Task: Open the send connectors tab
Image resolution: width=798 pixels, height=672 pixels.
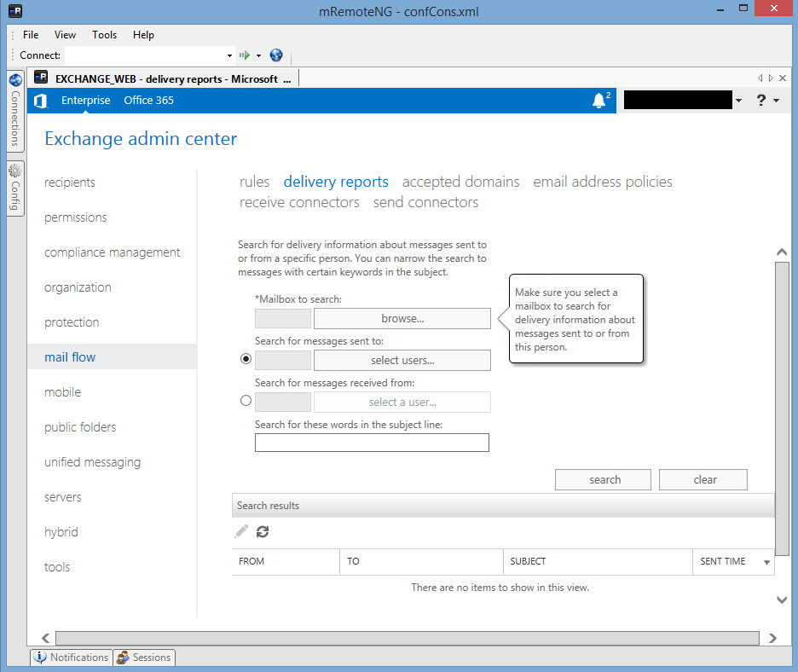Action: coord(425,202)
